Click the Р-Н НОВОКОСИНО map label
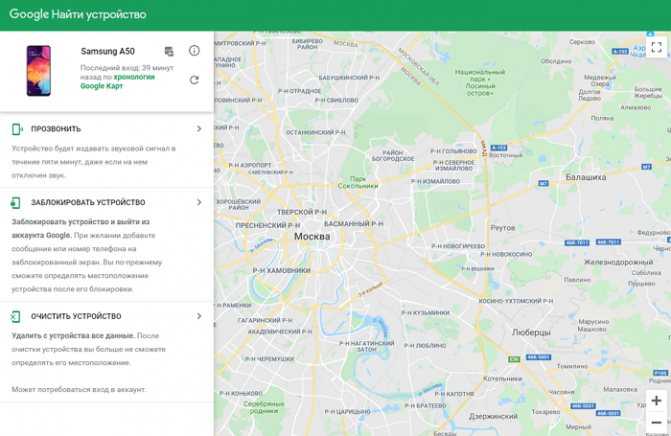Viewport: 671px width, 436px height. coord(506,254)
